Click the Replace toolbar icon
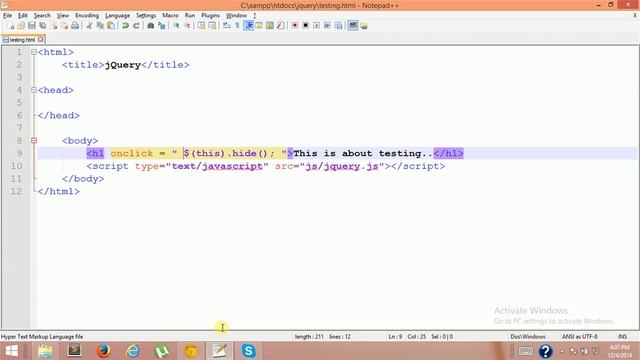This screenshot has width=640, height=360. pyautogui.click(x=162, y=26)
